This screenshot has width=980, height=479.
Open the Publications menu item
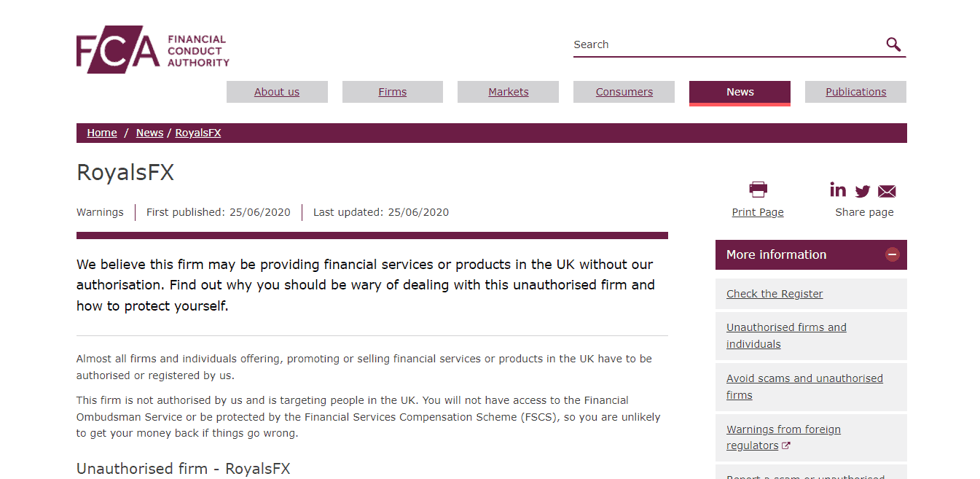point(855,92)
